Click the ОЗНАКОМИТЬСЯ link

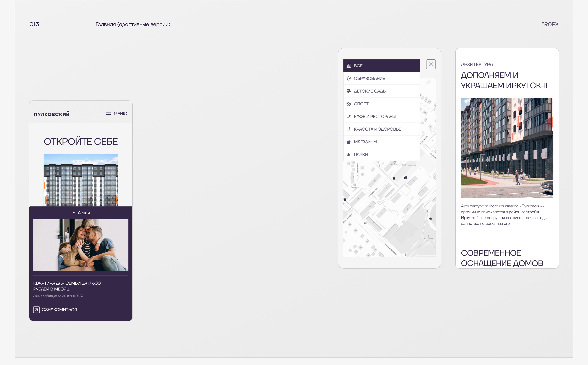(x=59, y=310)
